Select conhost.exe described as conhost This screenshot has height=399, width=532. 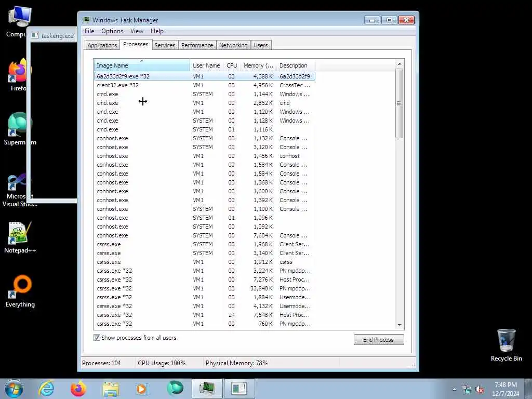click(x=205, y=156)
